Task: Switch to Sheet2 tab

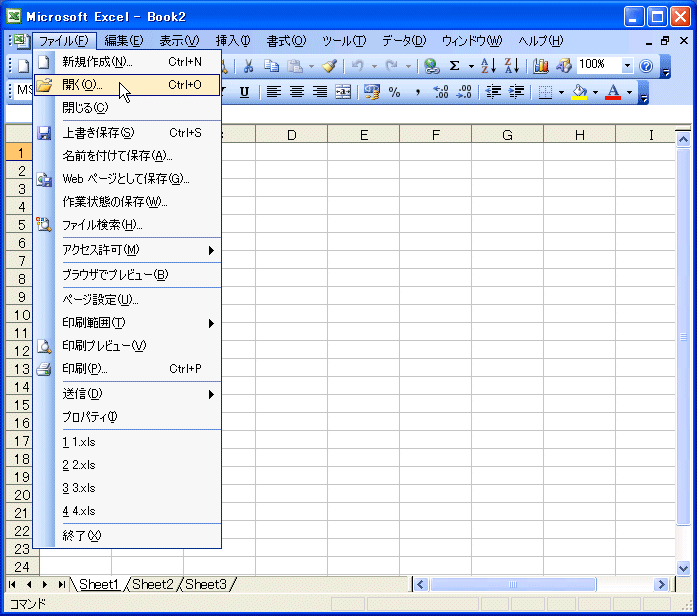Action: (152, 584)
